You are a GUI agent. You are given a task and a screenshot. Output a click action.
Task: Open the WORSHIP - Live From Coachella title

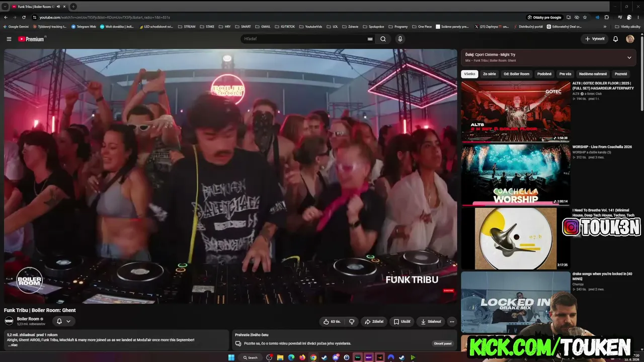[x=602, y=147]
